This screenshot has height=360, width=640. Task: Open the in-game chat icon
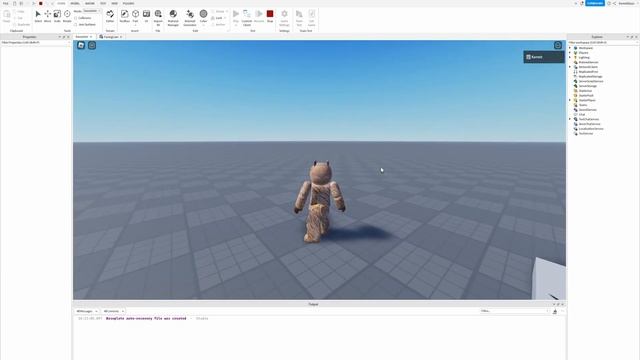coord(92,45)
